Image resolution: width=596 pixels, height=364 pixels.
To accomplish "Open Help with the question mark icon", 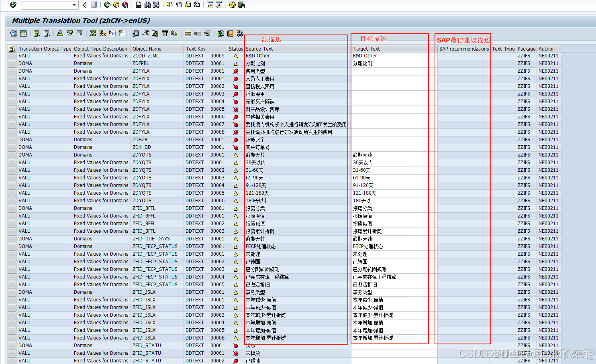I will click(232, 5).
